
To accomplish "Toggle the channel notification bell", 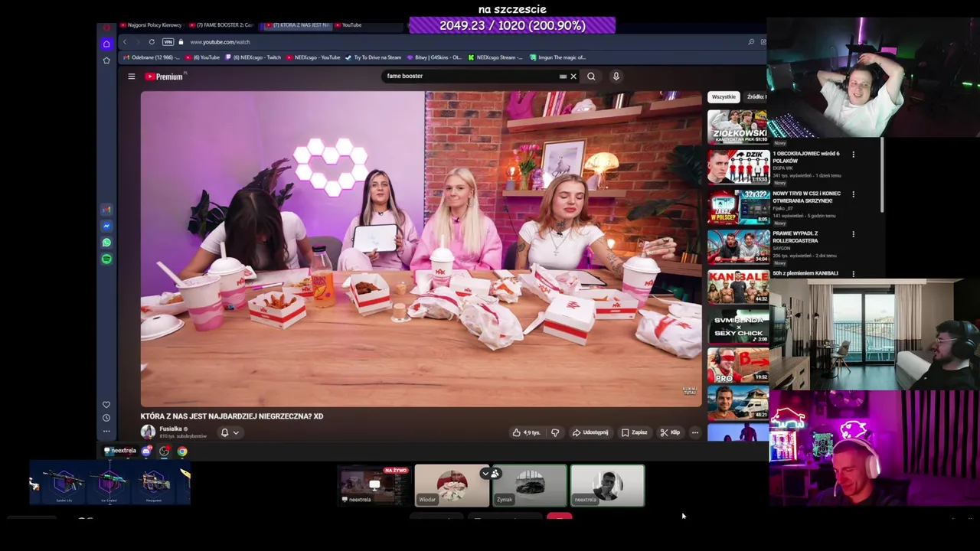I will click(224, 433).
